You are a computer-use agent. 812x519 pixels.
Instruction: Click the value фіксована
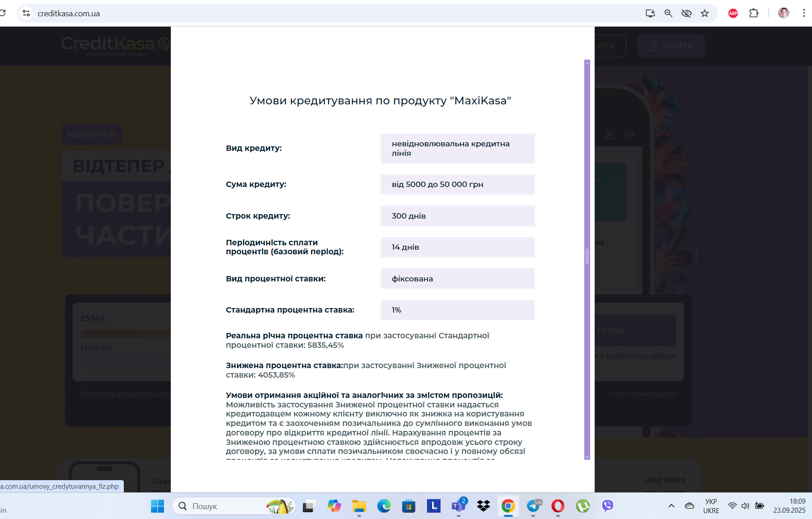tap(458, 279)
